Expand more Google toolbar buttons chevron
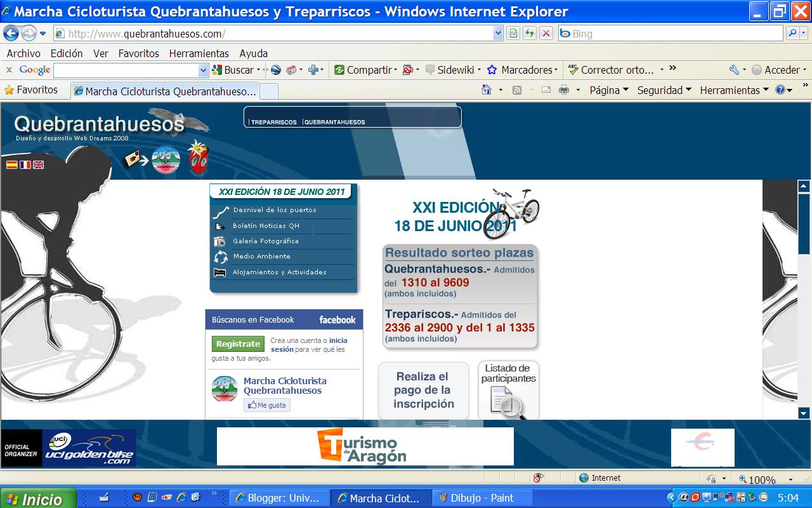Screen dimensions: 812x508 pyautogui.click(x=672, y=69)
